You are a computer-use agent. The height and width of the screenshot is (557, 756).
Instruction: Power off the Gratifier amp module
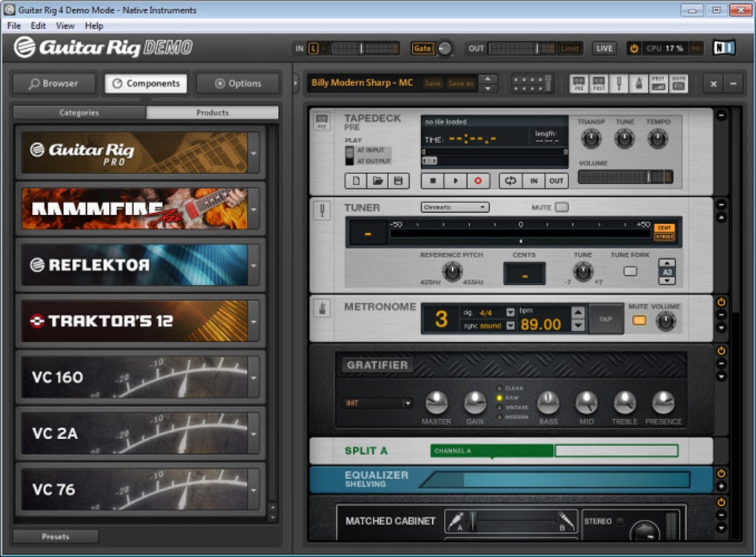(x=721, y=351)
